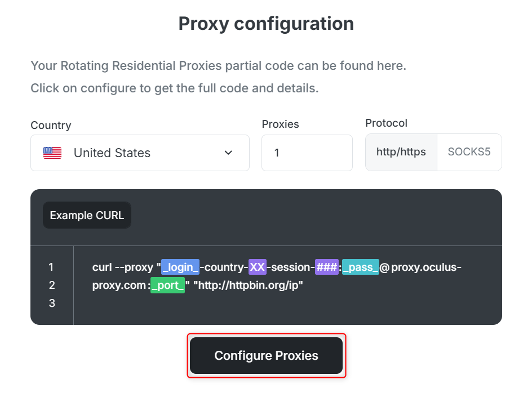532x393 pixels.
Task: Click the dropdown chevron next to United States
Action: (228, 153)
